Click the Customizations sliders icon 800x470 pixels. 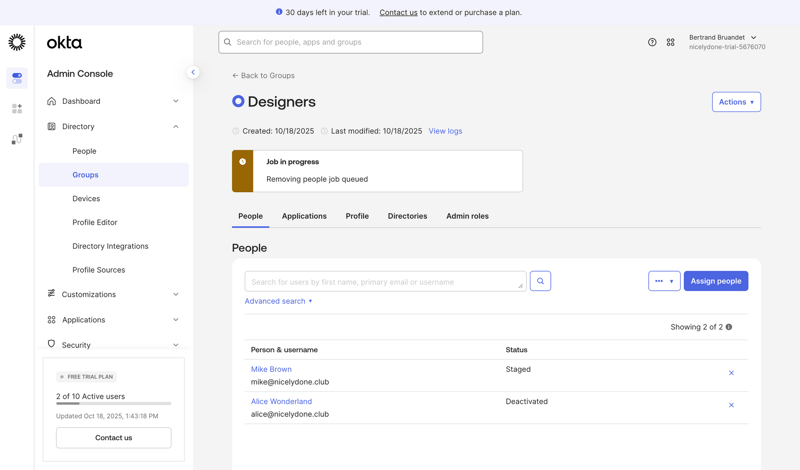point(52,293)
